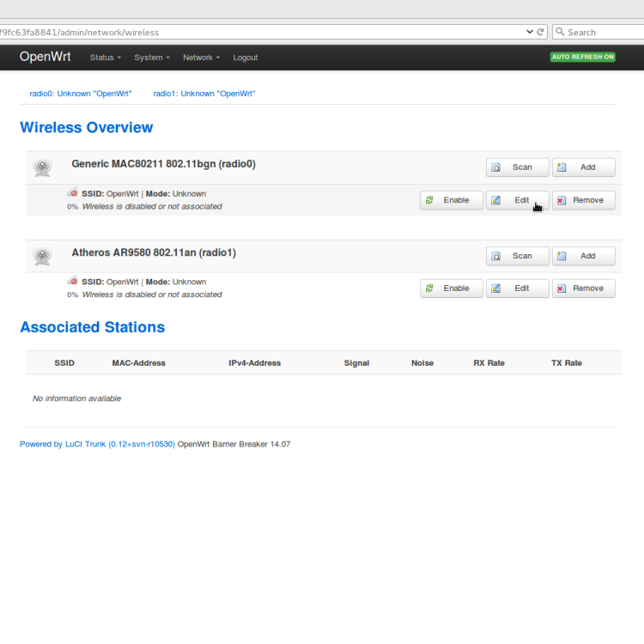This screenshot has width=644, height=644.
Task: Click the Atheros AR9580 802.11an (radio1) title
Action: pyautogui.click(x=154, y=252)
